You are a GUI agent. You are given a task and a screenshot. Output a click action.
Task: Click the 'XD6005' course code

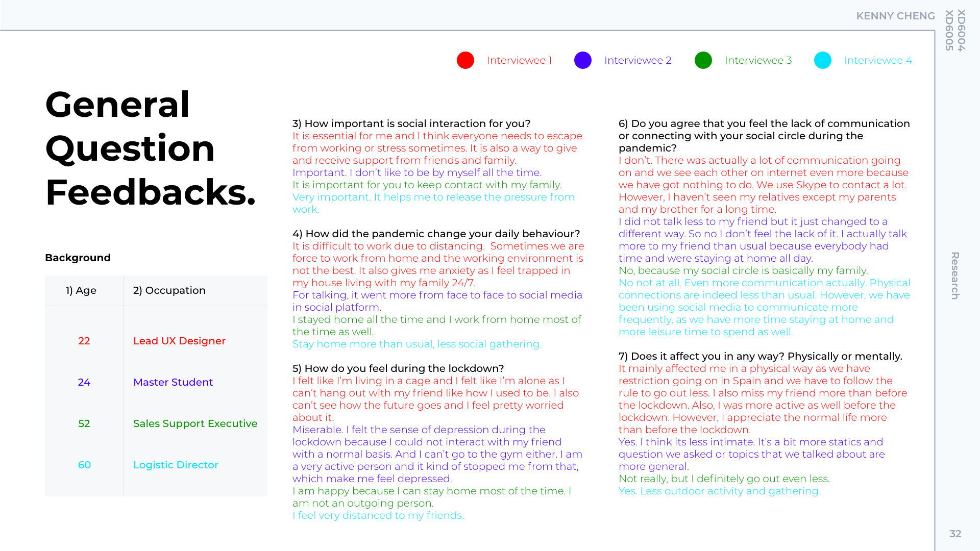tap(949, 30)
